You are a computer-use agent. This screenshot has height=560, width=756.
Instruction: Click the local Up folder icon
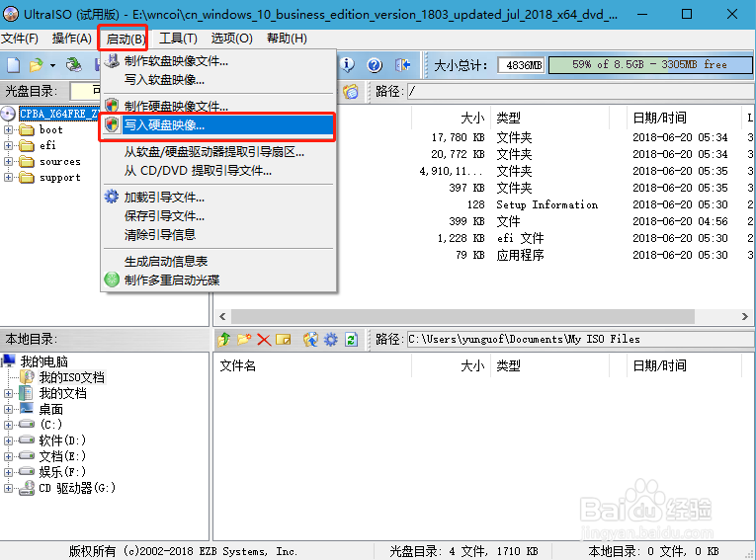point(223,340)
